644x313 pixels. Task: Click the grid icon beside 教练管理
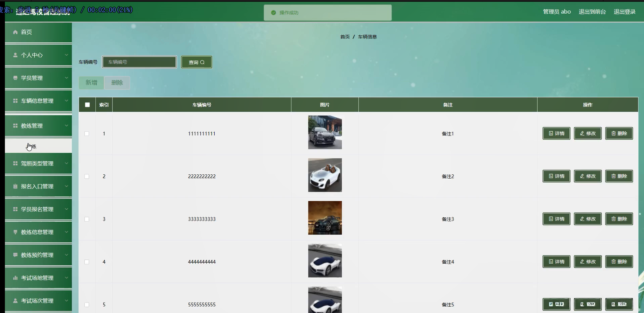[x=15, y=126]
